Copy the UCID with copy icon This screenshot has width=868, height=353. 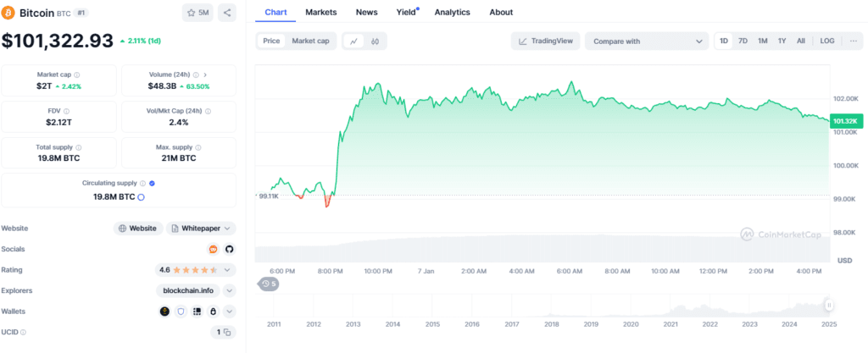227,333
